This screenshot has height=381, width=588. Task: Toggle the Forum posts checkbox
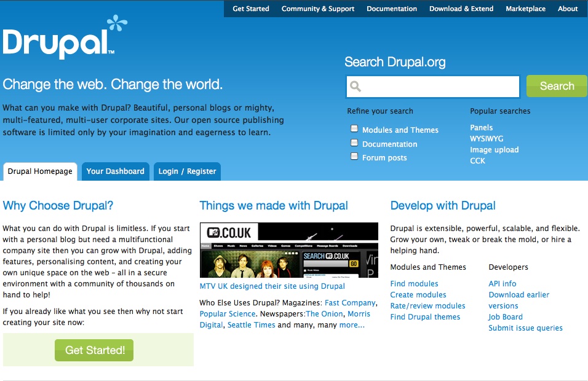coord(354,157)
